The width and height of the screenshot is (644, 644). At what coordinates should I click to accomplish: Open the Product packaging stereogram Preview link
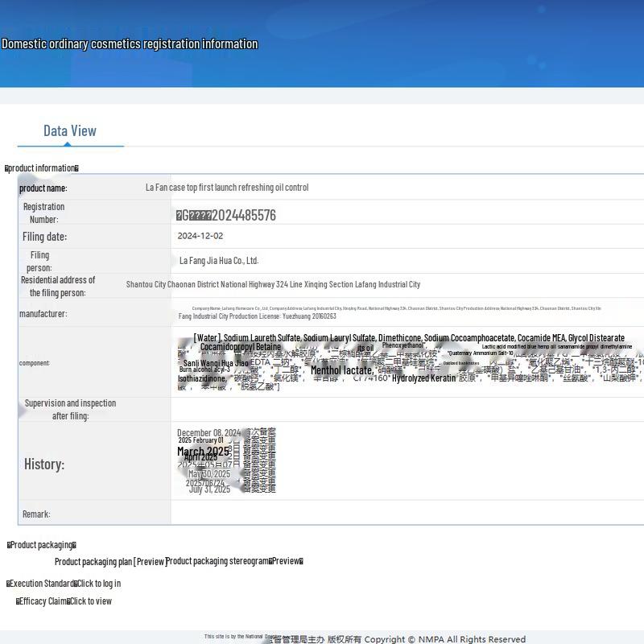[x=286, y=561]
